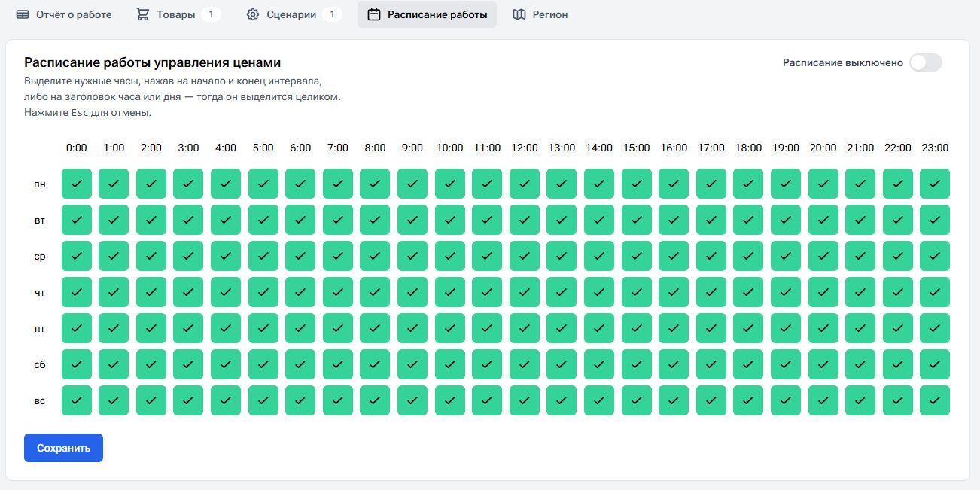Image resolution: width=980 pixels, height=490 pixels.
Task: Click the shopping cart icon for Товары
Action: pyautogui.click(x=143, y=14)
